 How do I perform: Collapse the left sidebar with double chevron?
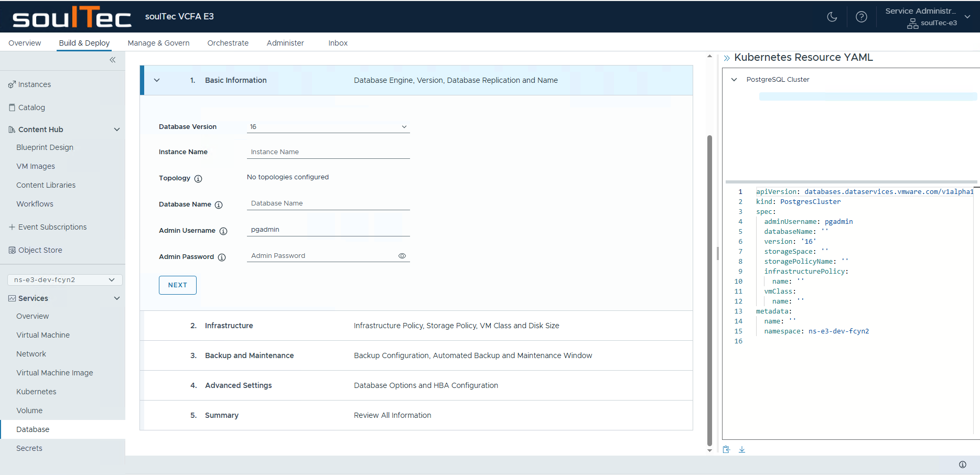pyautogui.click(x=112, y=60)
